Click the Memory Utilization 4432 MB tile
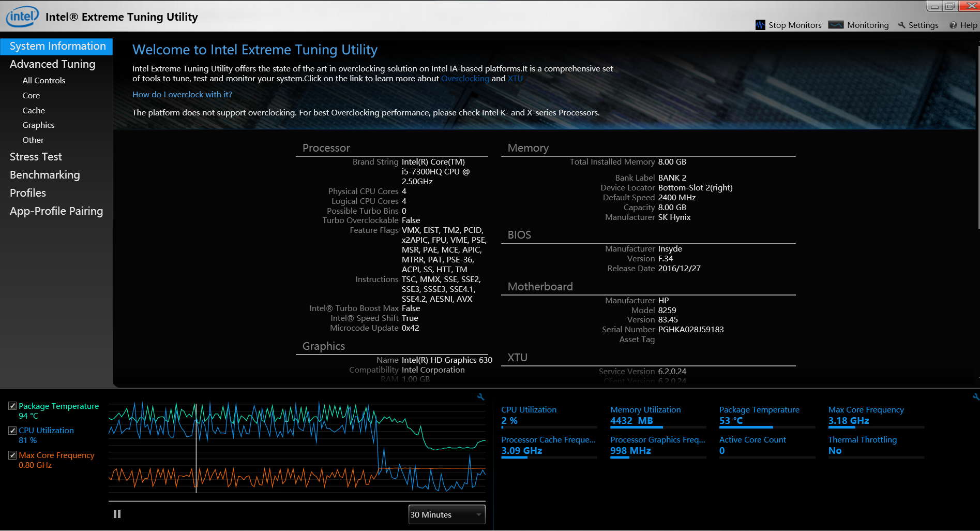The image size is (980, 531). point(658,416)
